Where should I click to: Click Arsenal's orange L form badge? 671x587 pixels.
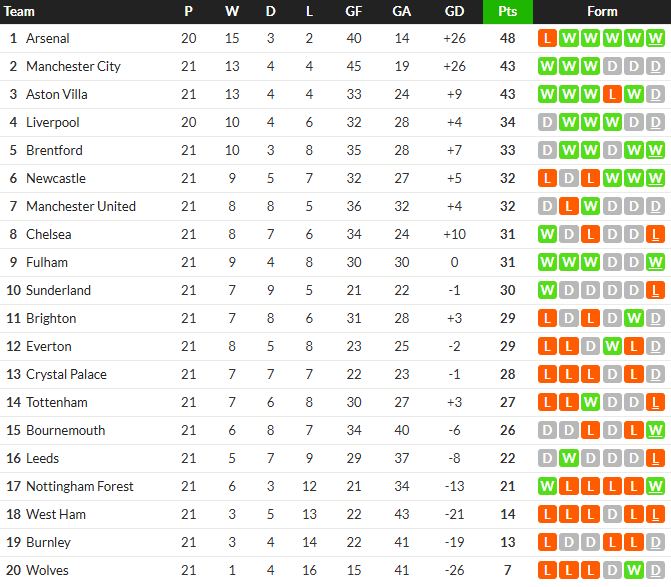click(547, 39)
